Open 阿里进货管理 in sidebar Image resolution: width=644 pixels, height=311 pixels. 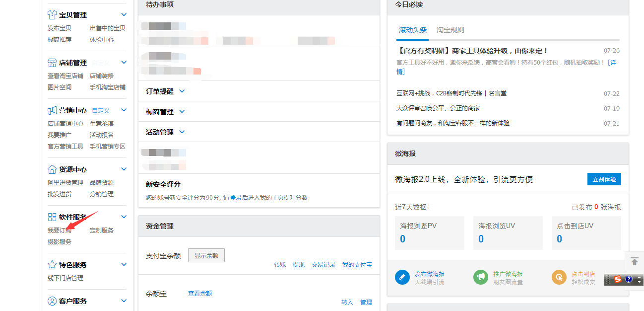[x=65, y=183]
